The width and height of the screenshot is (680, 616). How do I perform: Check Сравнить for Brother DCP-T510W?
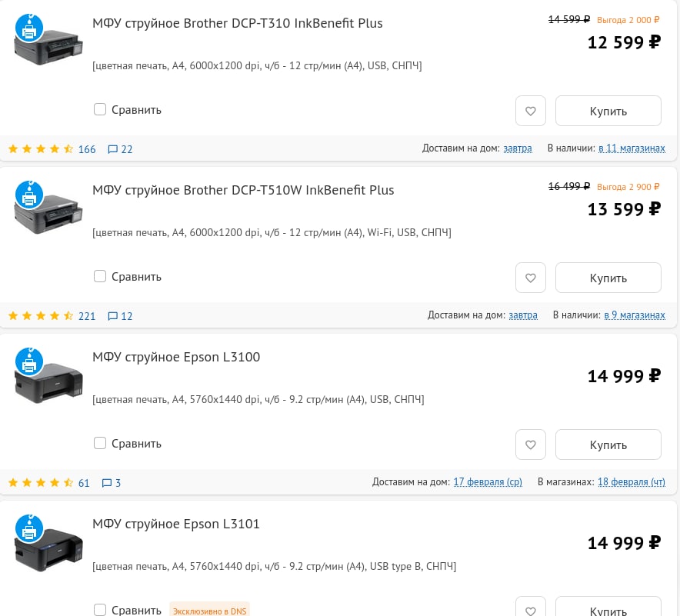pyautogui.click(x=100, y=276)
